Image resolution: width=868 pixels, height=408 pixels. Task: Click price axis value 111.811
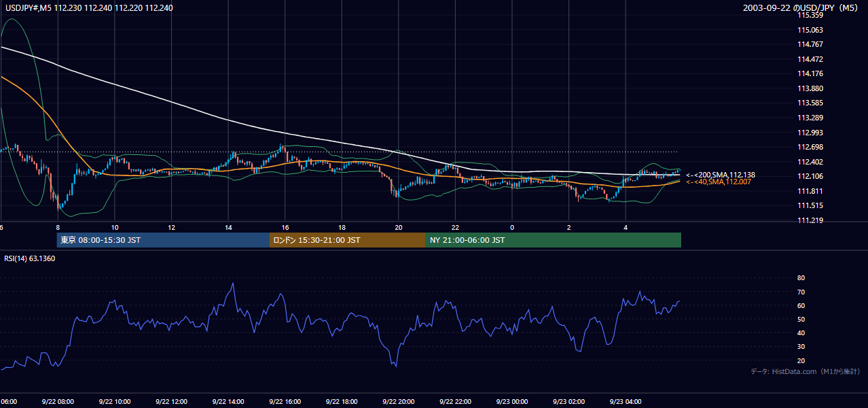810,191
